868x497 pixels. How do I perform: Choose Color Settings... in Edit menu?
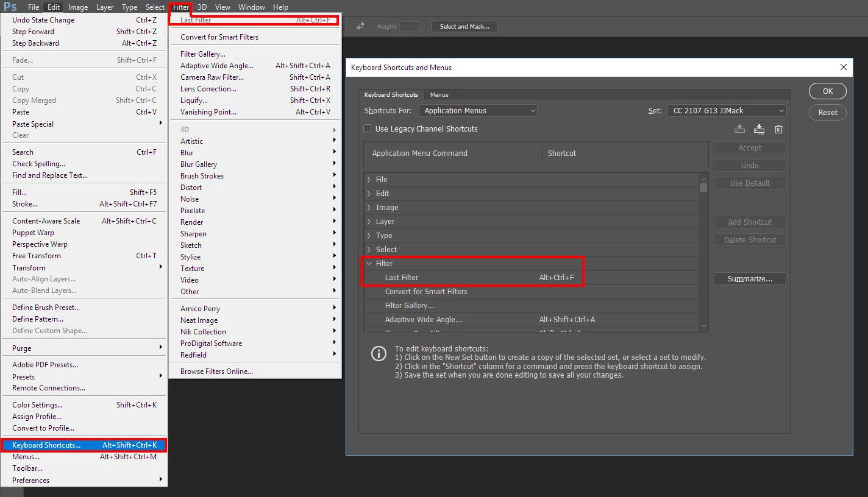(84, 405)
